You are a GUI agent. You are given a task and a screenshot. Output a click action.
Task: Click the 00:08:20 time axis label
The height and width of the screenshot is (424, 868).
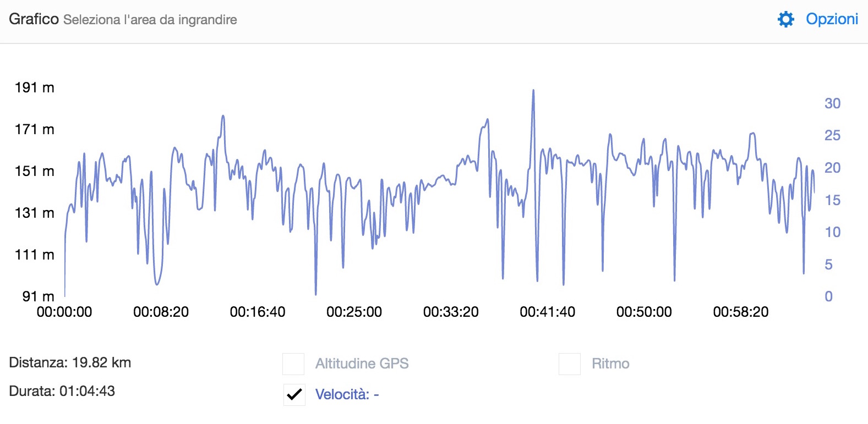[161, 312]
